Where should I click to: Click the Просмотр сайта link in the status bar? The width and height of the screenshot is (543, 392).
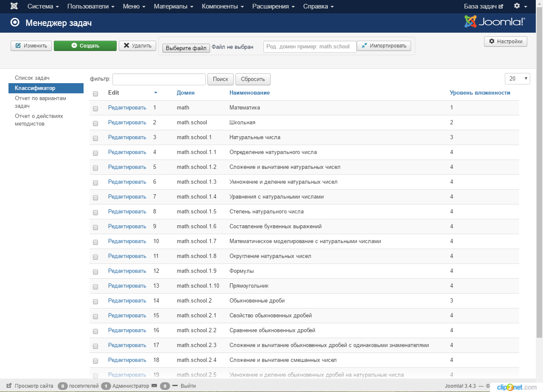point(30,386)
